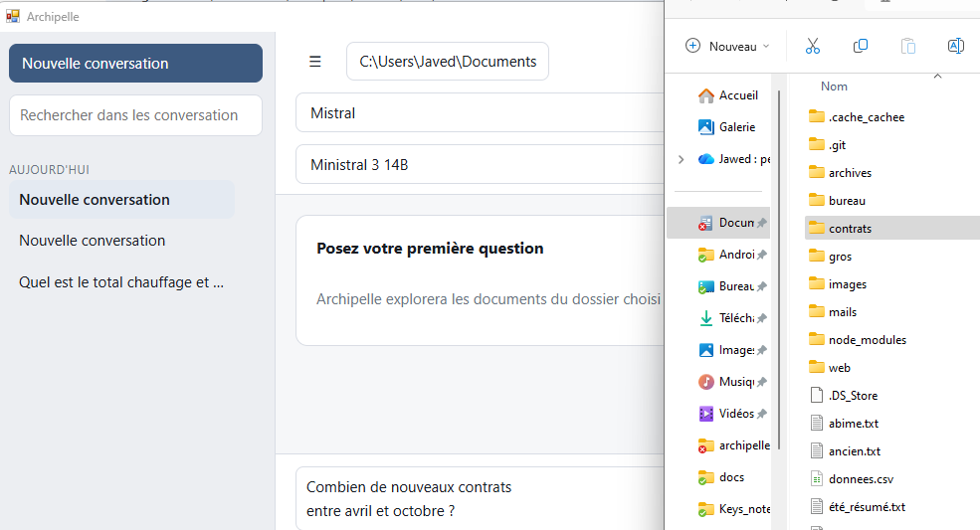Select highlighted Nouvelle conversation in history

pos(121,200)
